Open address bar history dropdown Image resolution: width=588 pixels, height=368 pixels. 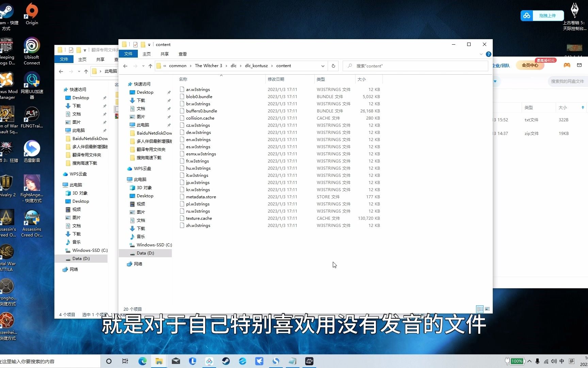pos(323,66)
